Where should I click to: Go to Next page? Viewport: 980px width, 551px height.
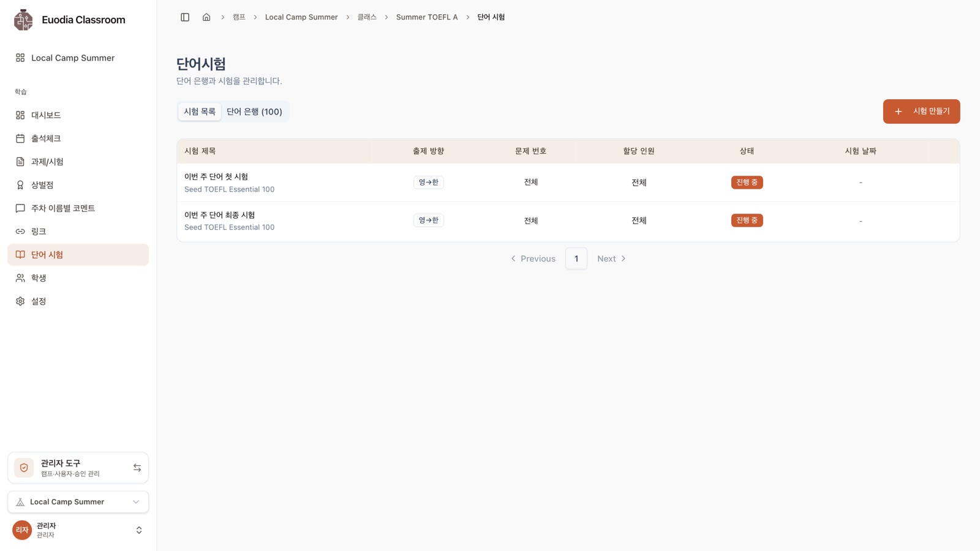click(x=612, y=258)
